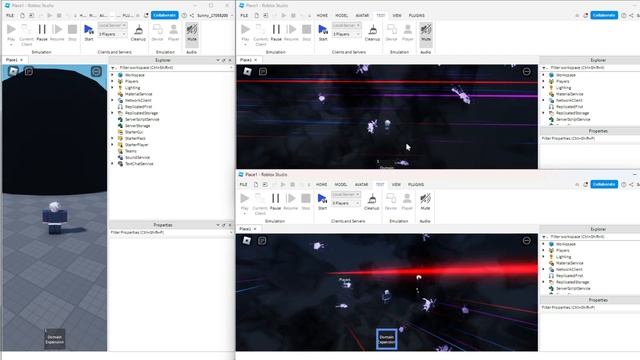
Task: Select Workspace in left window Explorer
Action: 135,75
